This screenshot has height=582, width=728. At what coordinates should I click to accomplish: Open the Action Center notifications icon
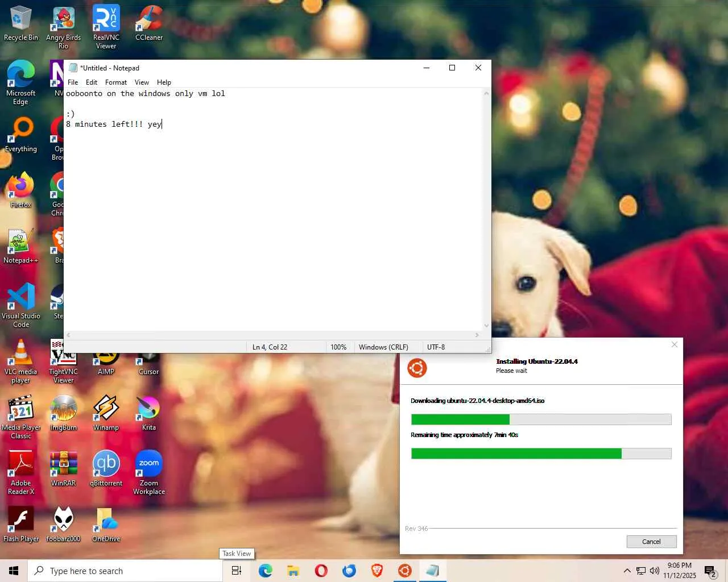tap(710, 571)
